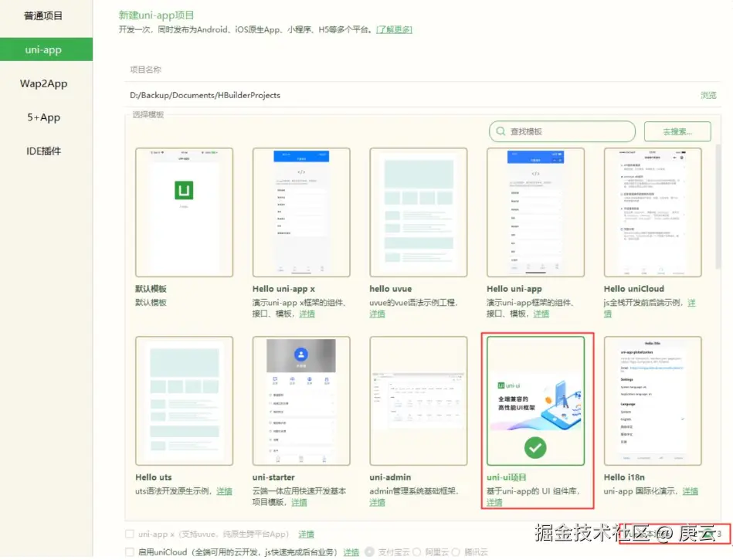
Task: Click the green U logo in 默认模板 preview
Action: pyautogui.click(x=184, y=190)
